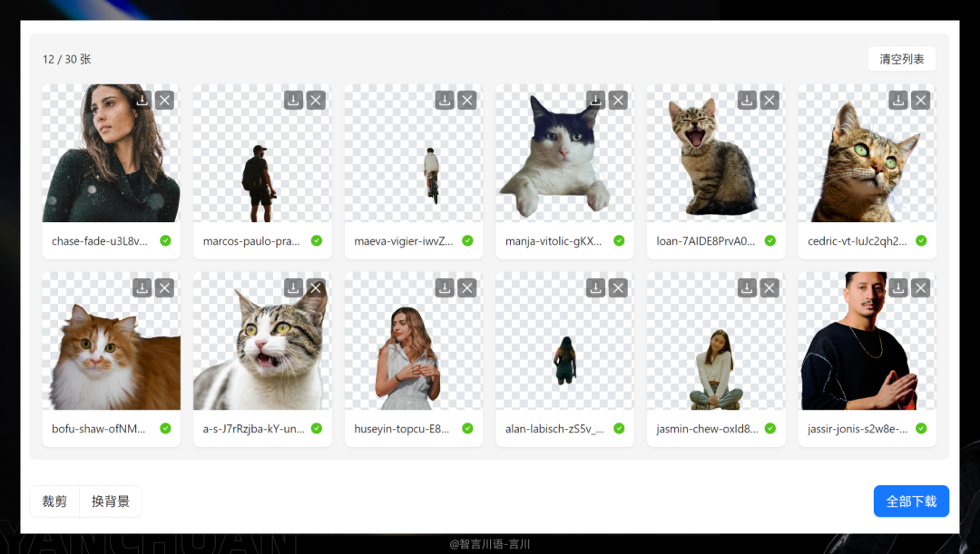
Task: Click the 清空列表 clear list button
Action: point(901,59)
